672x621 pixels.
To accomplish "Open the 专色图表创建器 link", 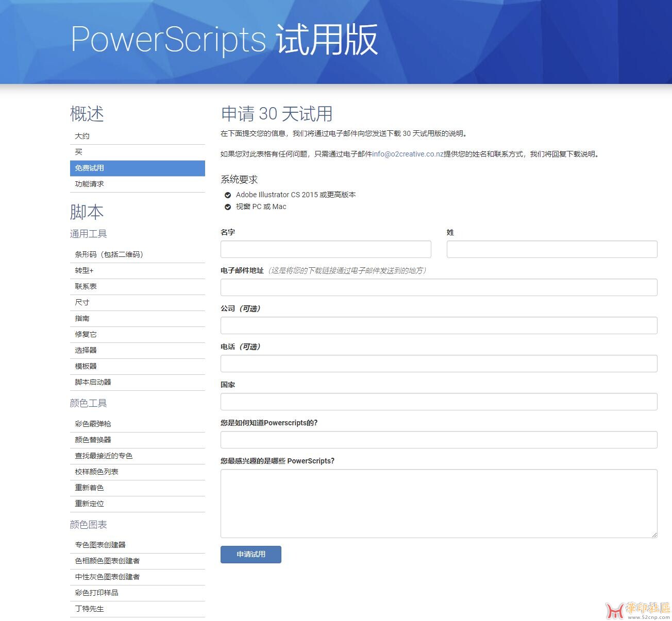I will [137, 545].
